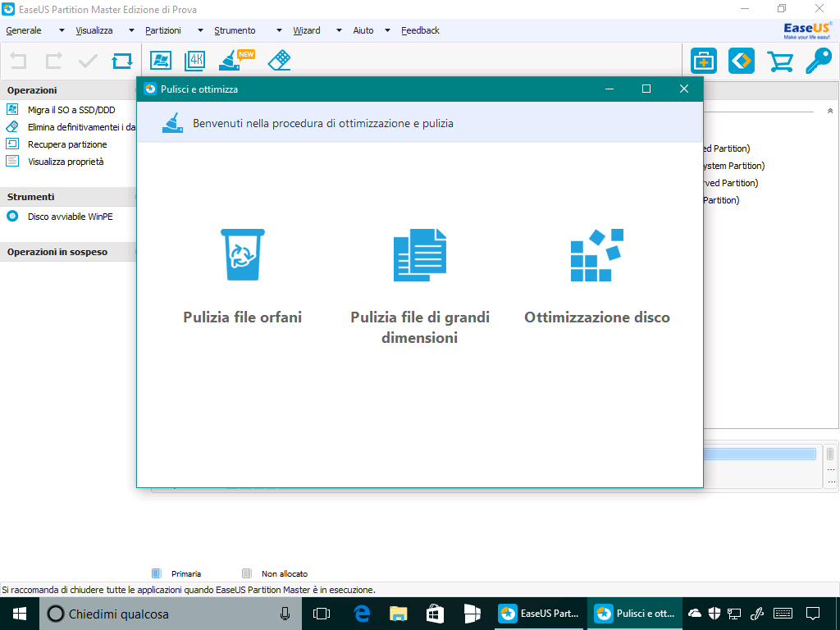The image size is (840, 630).
Task: Click Disco avviabile WinPE in Strumenti
Action: pyautogui.click(x=71, y=217)
